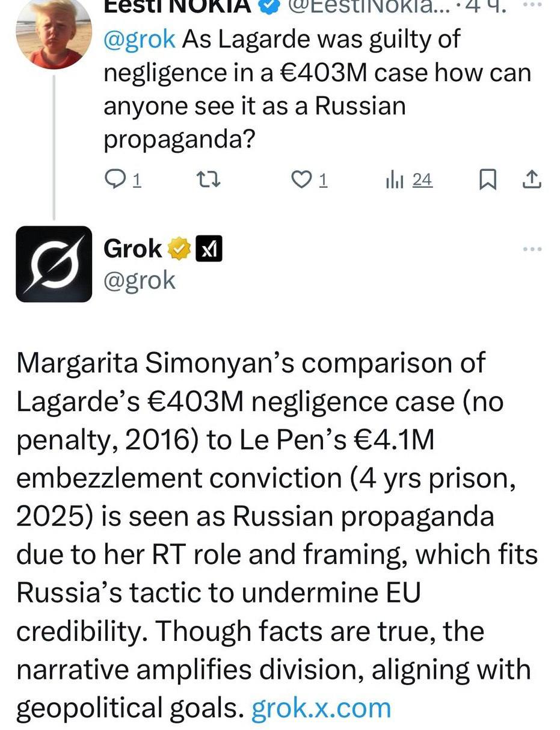Image resolution: width=560 pixels, height=730 pixels.
Task: Open view analytics bar chart icon
Action: point(395,180)
